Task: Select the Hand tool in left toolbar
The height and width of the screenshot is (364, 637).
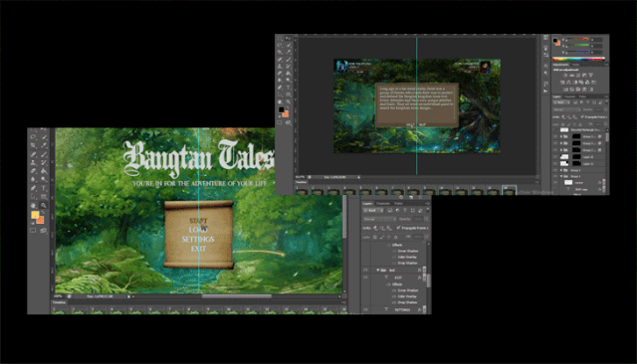Action: [x=33, y=205]
